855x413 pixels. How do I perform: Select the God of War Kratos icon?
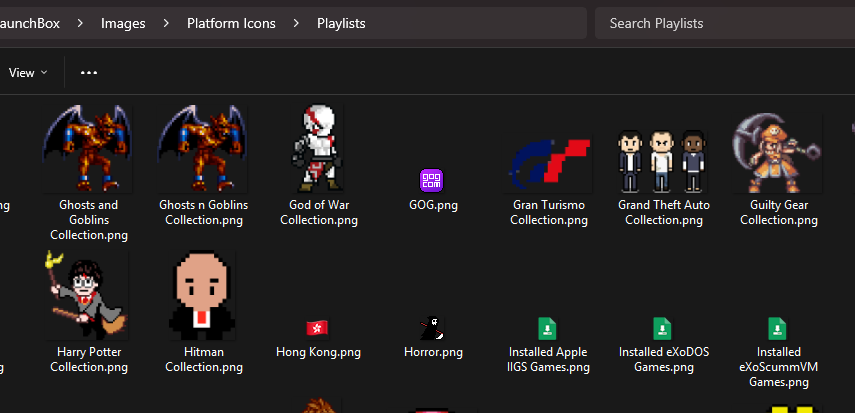[318, 148]
